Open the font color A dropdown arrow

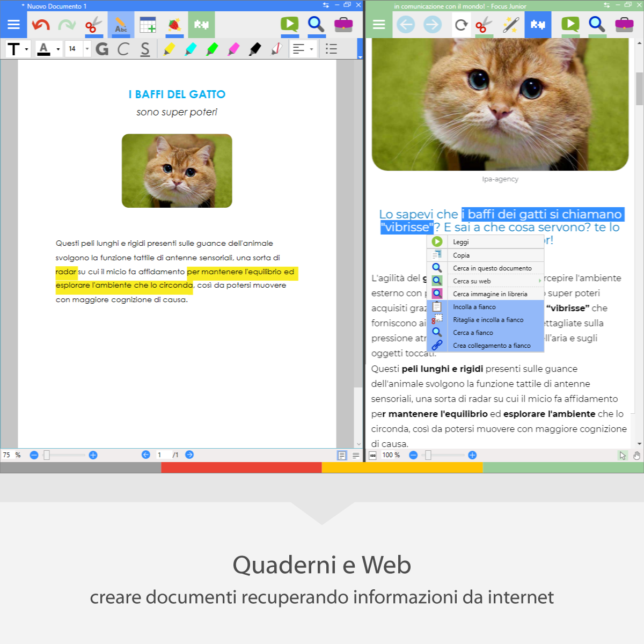click(58, 49)
